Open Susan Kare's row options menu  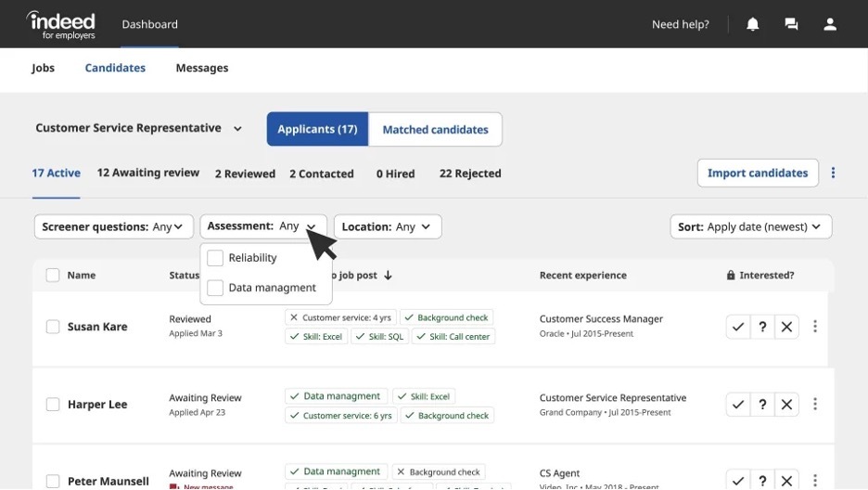pos(815,326)
